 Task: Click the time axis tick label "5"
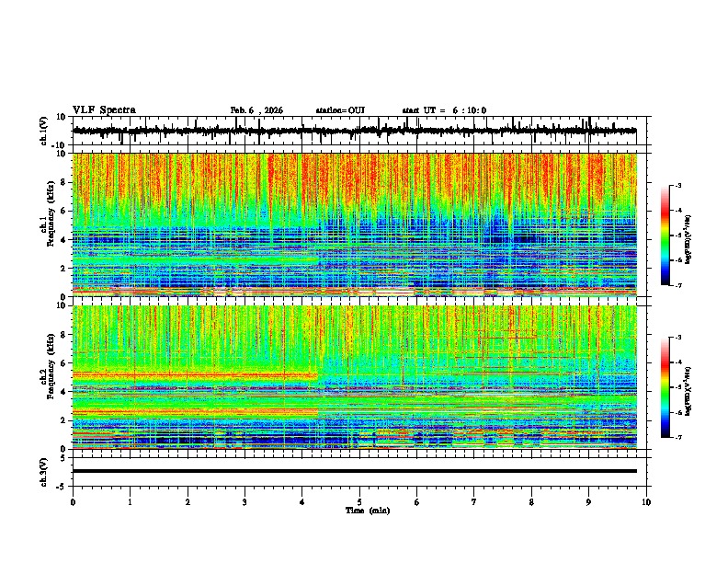359,502
